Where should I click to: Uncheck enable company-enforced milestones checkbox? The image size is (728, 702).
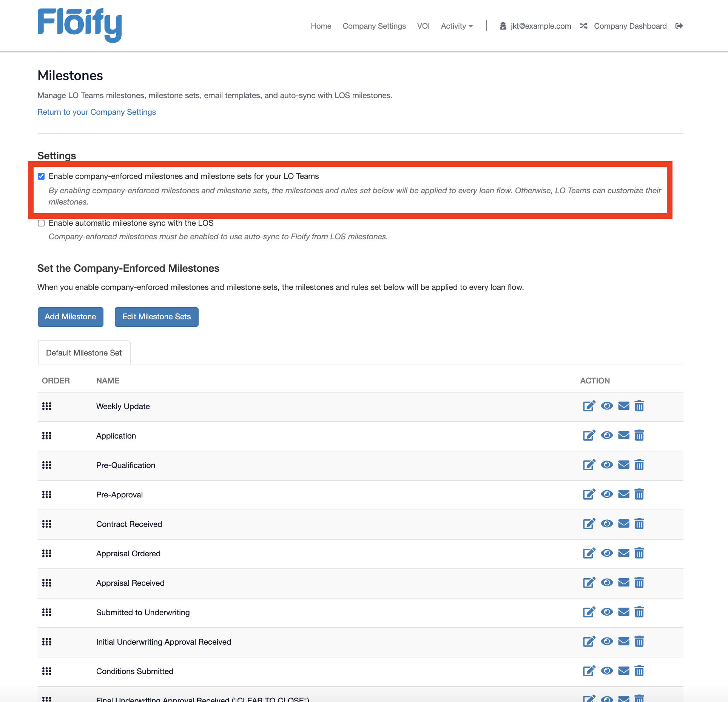click(x=41, y=176)
